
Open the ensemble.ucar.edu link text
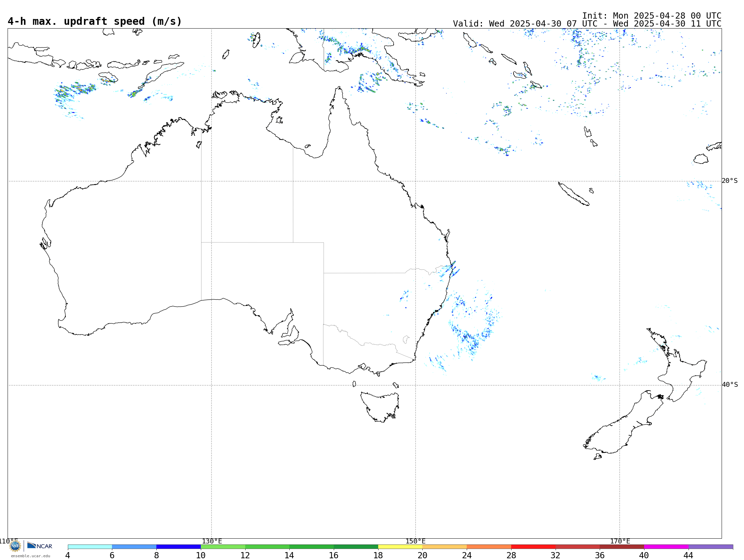point(30,556)
